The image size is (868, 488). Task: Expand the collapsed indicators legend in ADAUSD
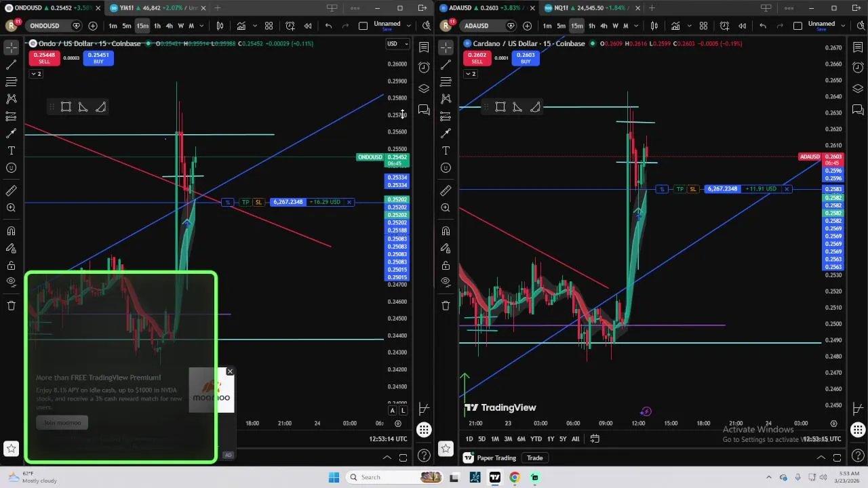point(471,73)
